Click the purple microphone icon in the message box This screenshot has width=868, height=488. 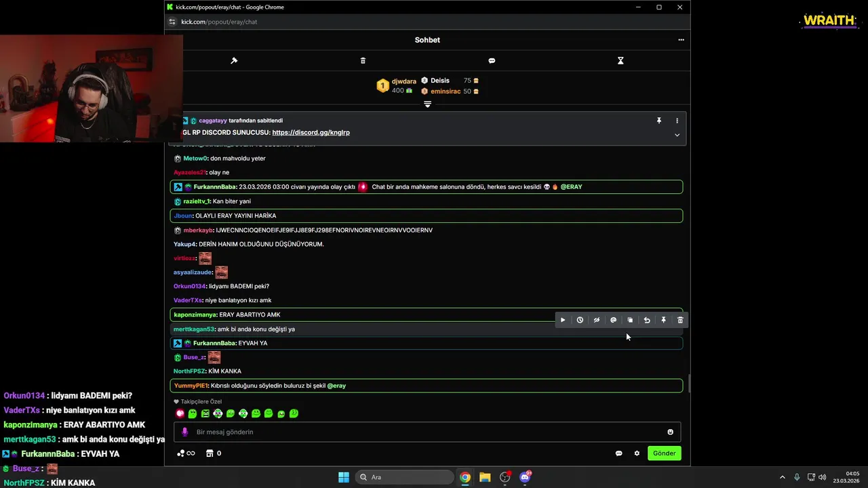(184, 432)
